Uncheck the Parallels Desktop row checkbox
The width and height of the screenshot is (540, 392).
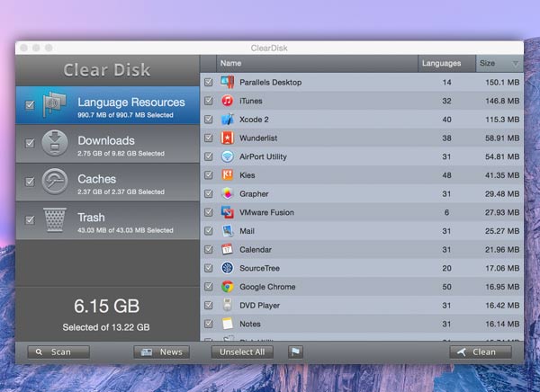click(209, 82)
